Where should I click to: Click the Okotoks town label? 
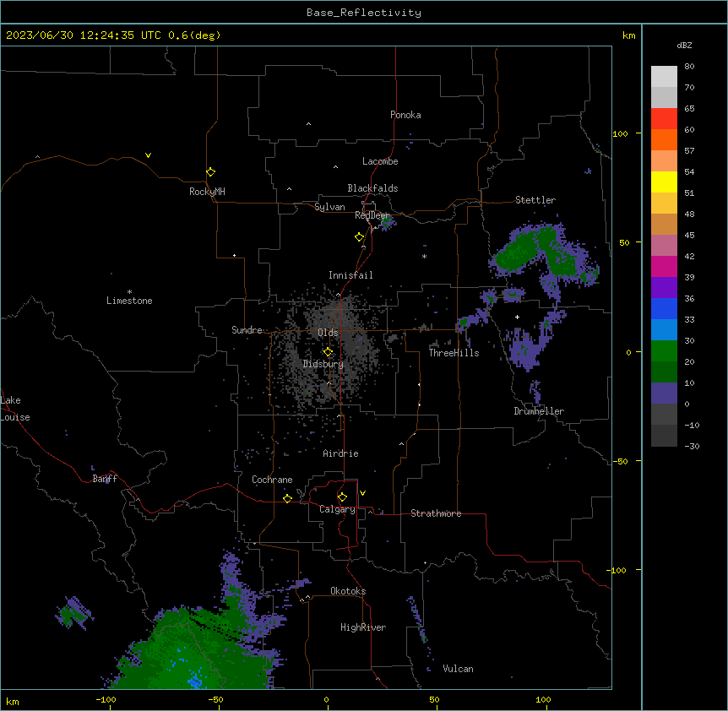(348, 591)
